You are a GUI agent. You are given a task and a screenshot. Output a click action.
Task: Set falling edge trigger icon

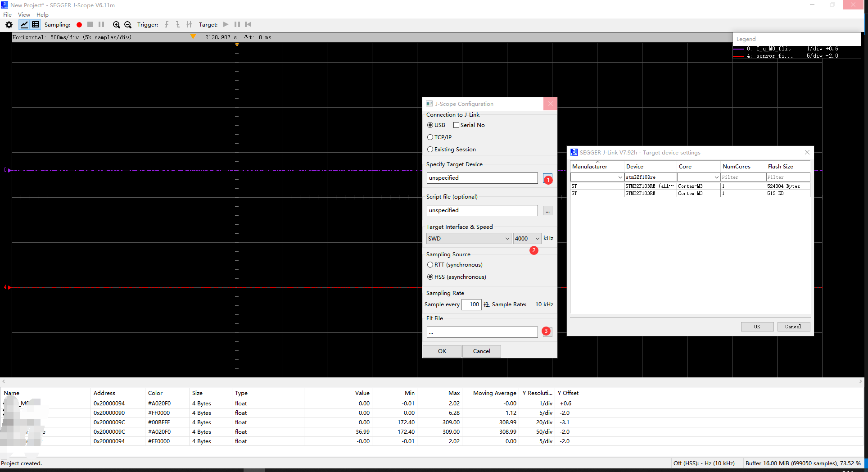pos(178,24)
